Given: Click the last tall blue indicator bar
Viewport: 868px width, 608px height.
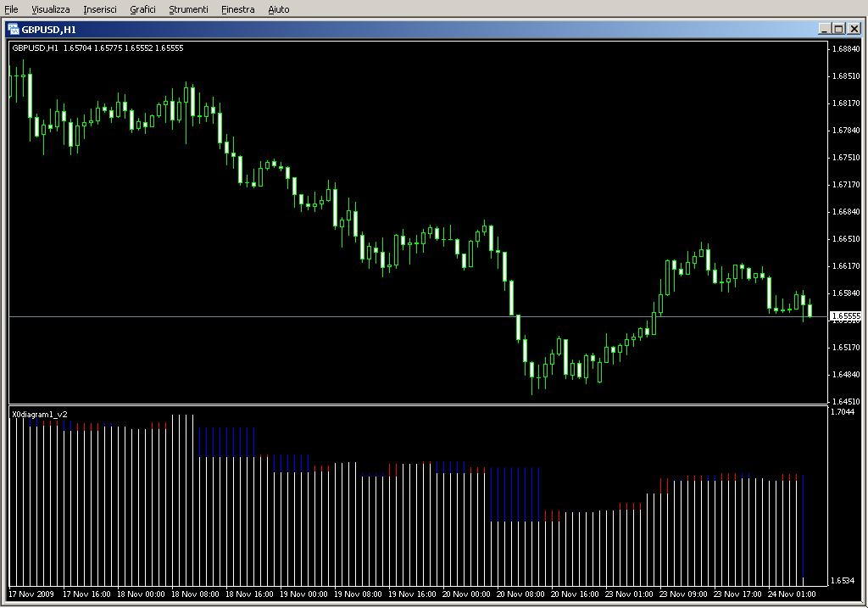Looking at the screenshot, I should (x=804, y=526).
